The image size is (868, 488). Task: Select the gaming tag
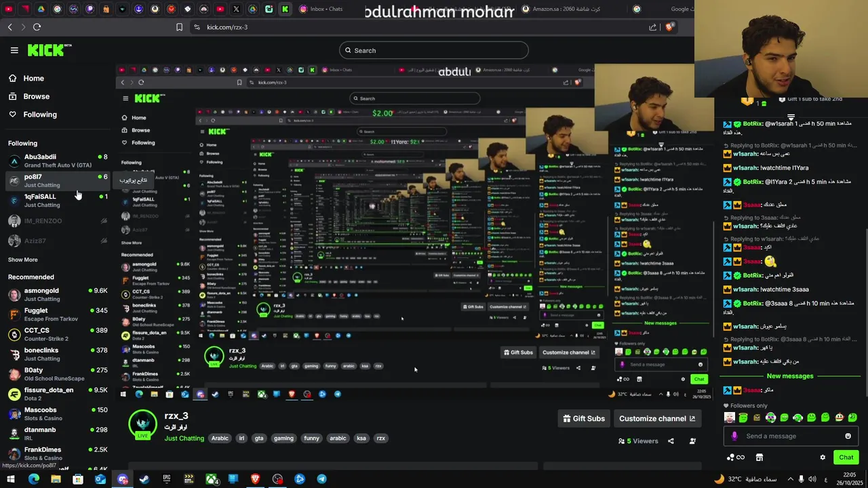(283, 438)
